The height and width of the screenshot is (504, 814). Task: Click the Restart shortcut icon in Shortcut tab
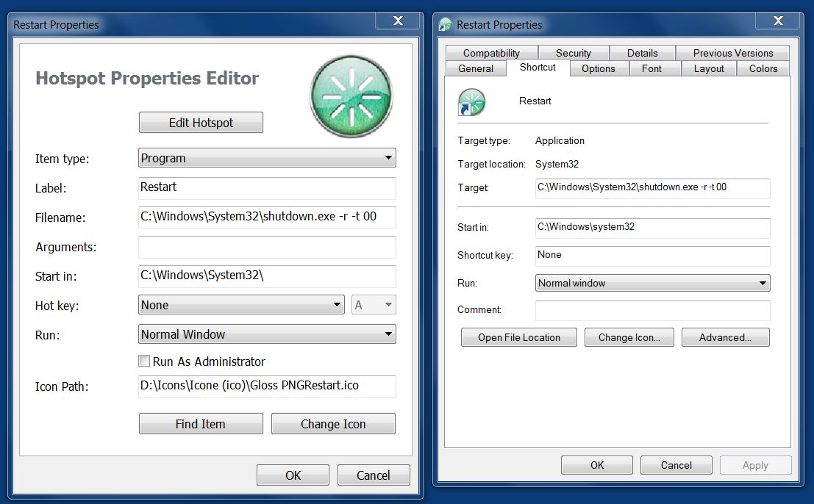[x=471, y=102]
